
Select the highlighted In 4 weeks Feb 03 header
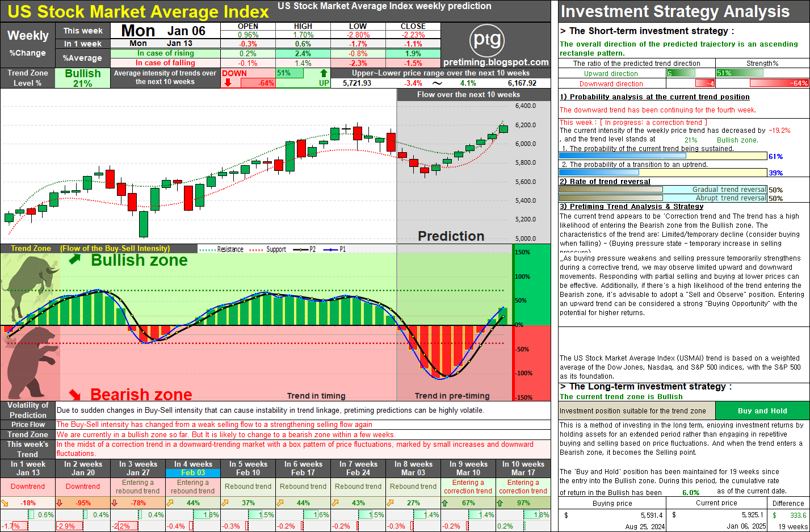(193, 468)
